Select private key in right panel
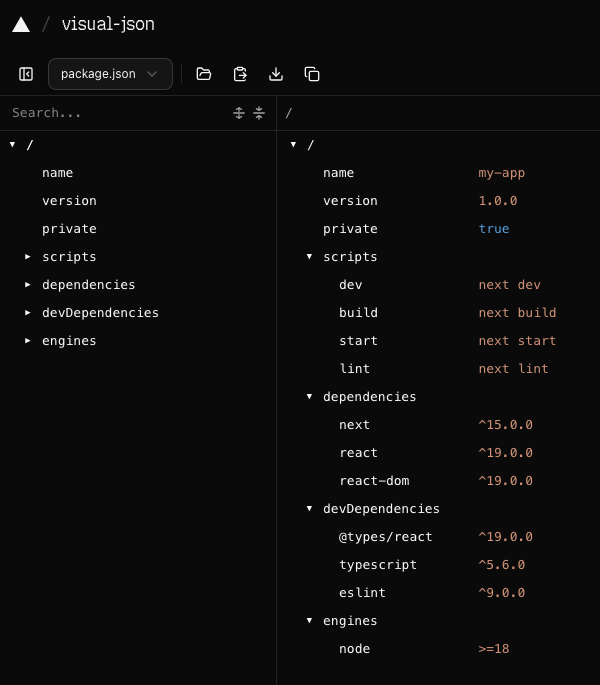Image resolution: width=600 pixels, height=685 pixels. pos(350,229)
